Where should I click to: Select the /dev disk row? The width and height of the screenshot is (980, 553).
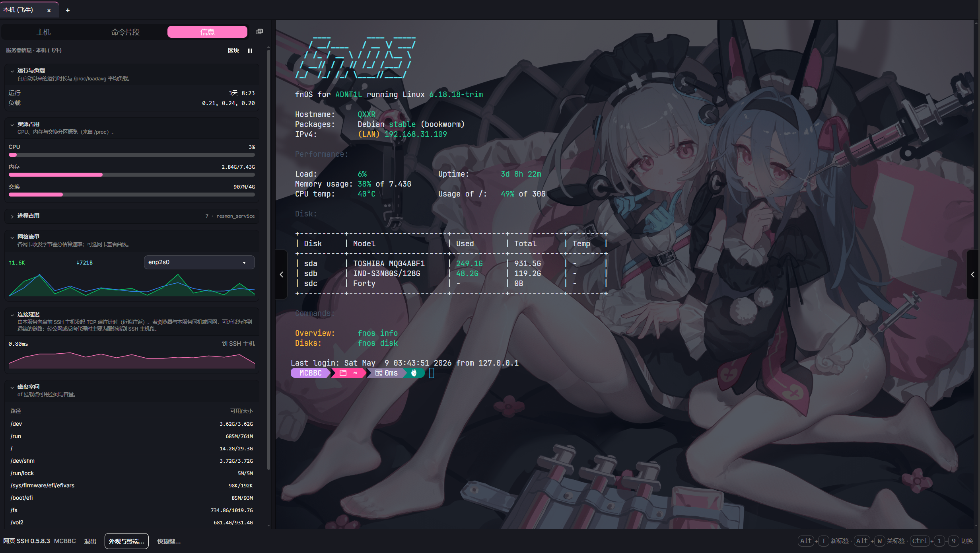[x=132, y=424]
